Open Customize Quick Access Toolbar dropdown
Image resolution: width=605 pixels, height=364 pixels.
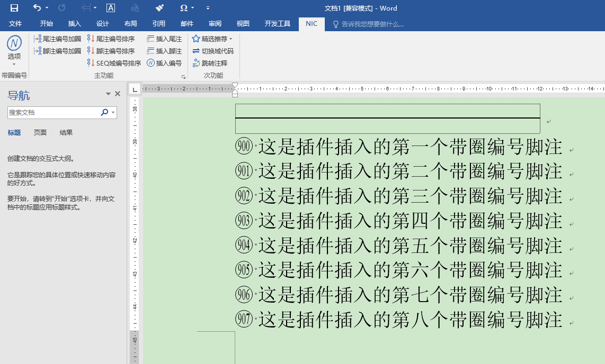point(208,8)
